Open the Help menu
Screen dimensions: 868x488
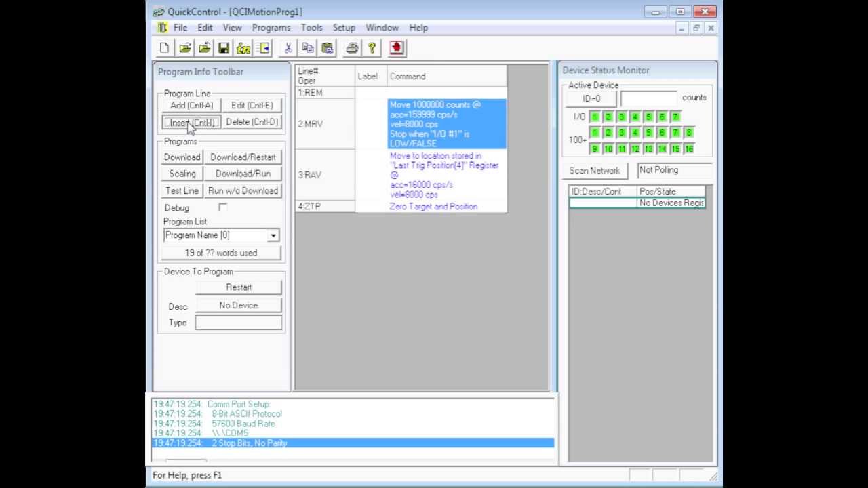(418, 28)
